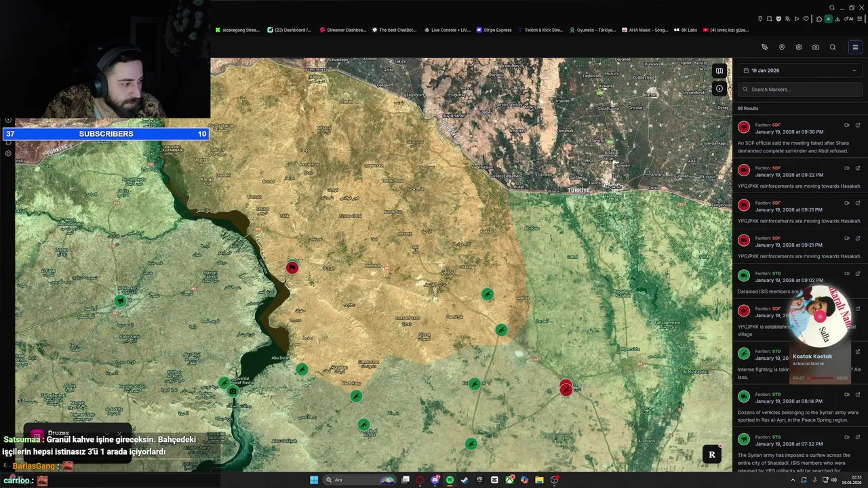Image resolution: width=868 pixels, height=488 pixels.
Task: Open external link of 08:14 PM entry
Action: pos(857,394)
